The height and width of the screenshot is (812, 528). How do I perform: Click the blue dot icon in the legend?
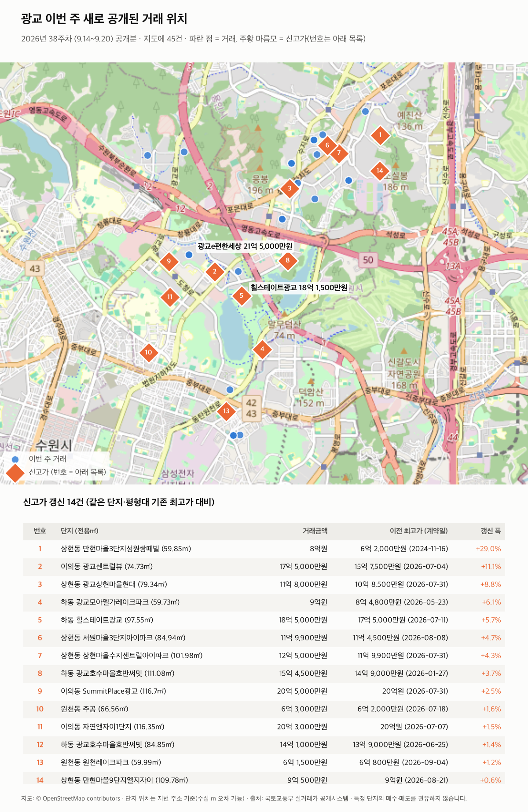15,459
